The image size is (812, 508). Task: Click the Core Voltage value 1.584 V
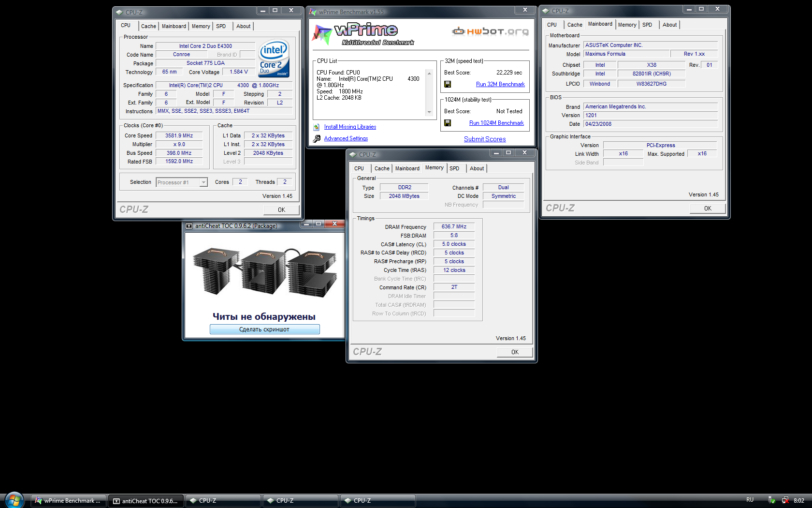[x=239, y=72]
